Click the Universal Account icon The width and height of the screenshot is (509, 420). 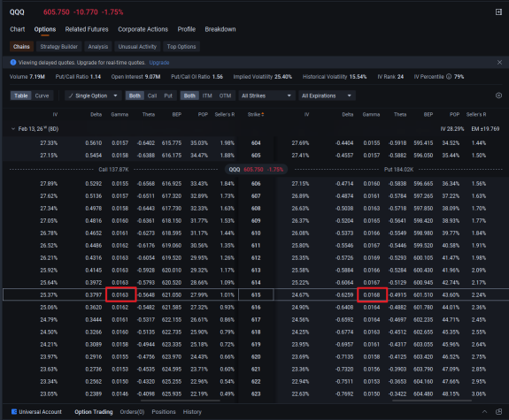pyautogui.click(x=14, y=411)
